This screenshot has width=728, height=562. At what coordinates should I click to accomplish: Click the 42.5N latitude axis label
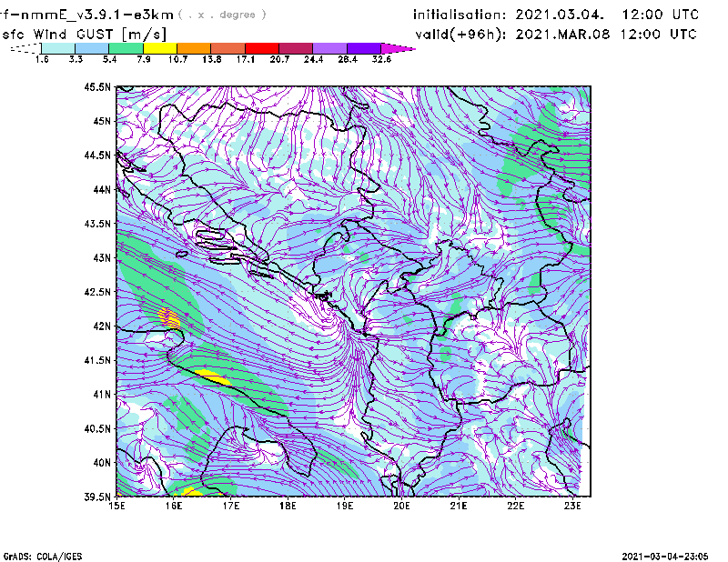97,292
